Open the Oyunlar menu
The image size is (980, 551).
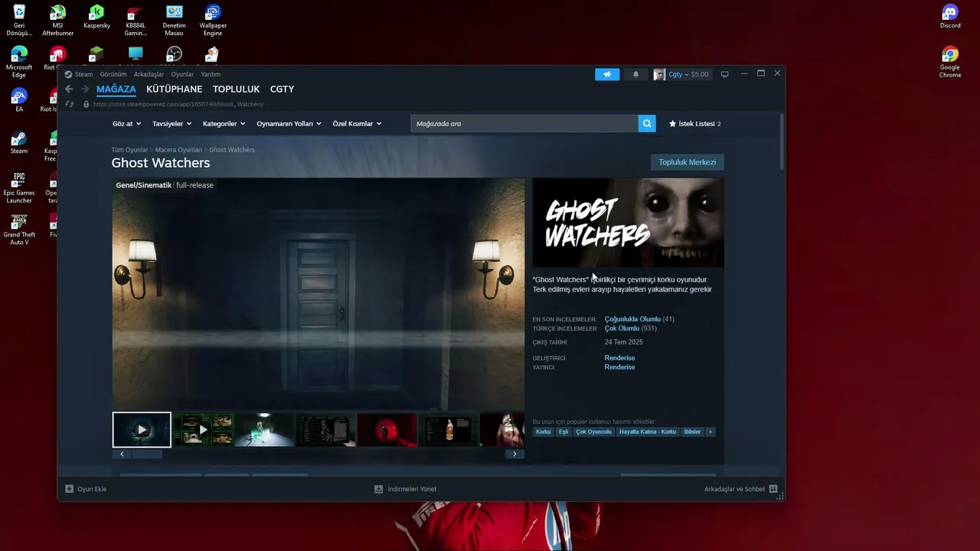[x=182, y=74]
